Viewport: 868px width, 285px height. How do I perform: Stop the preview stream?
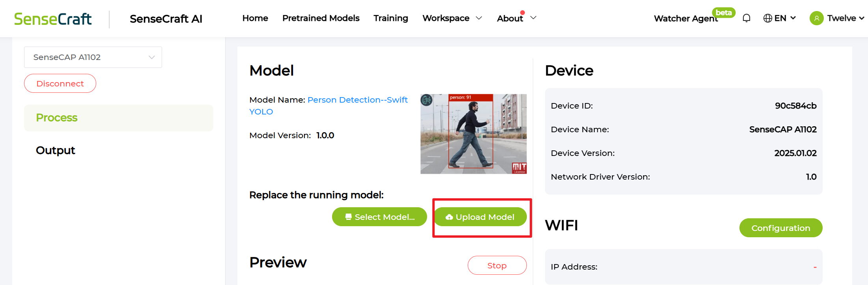pos(497,265)
